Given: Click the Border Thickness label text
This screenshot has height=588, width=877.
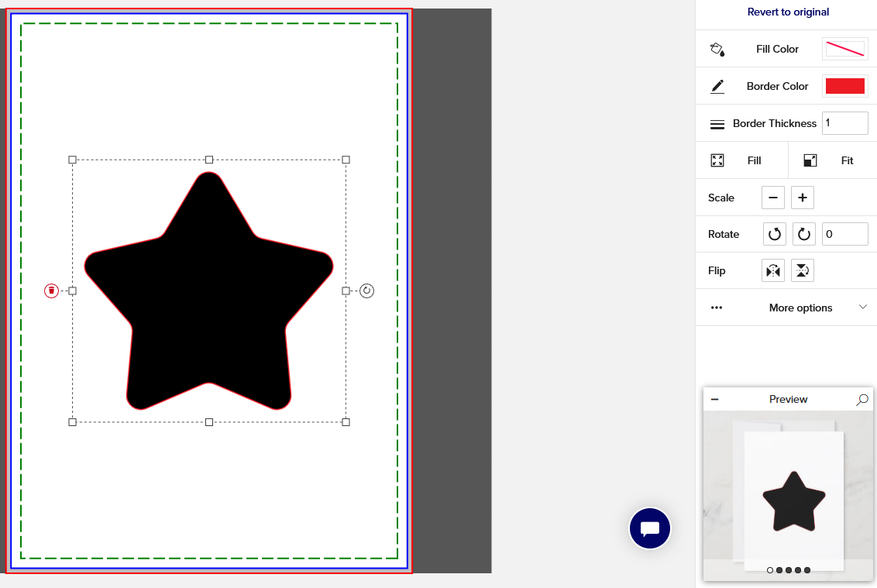Looking at the screenshot, I should [x=774, y=124].
